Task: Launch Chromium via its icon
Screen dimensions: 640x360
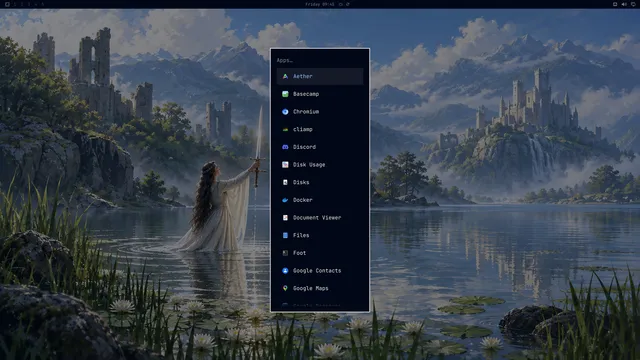Action: (x=285, y=111)
